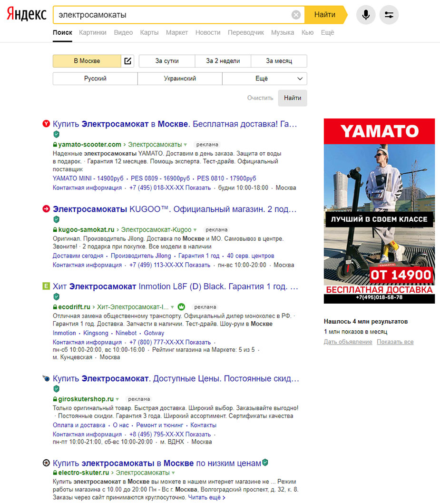Open the Ninebot sitelink
440x504 pixels.
(126, 333)
